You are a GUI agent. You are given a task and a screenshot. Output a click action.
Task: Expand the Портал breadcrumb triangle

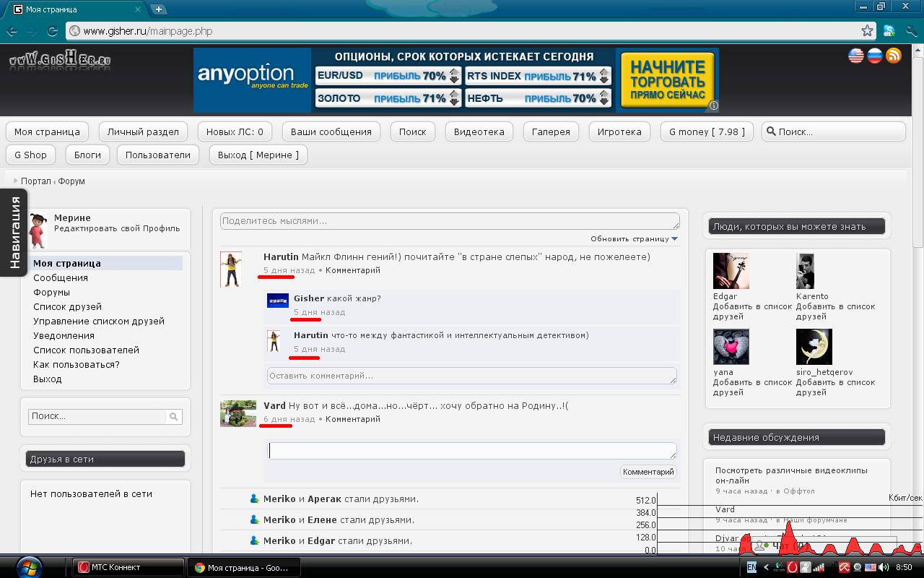15,181
